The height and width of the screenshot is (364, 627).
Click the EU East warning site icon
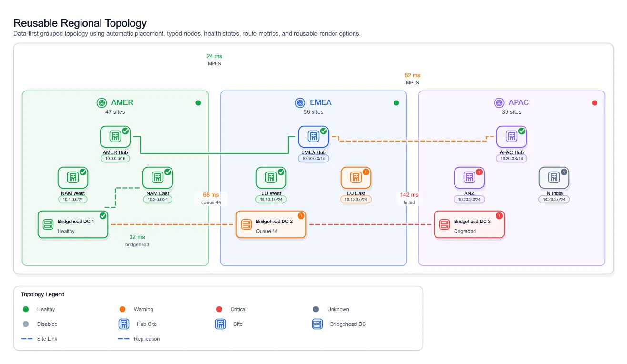356,178
